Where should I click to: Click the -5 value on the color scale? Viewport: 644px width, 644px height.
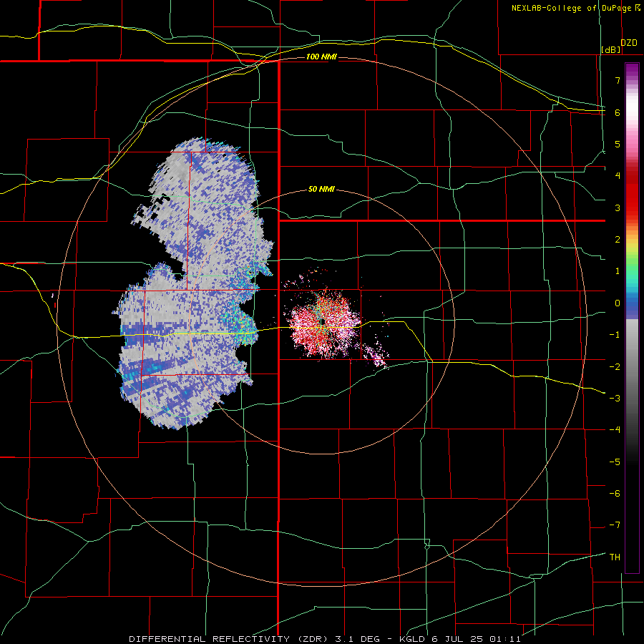615,462
